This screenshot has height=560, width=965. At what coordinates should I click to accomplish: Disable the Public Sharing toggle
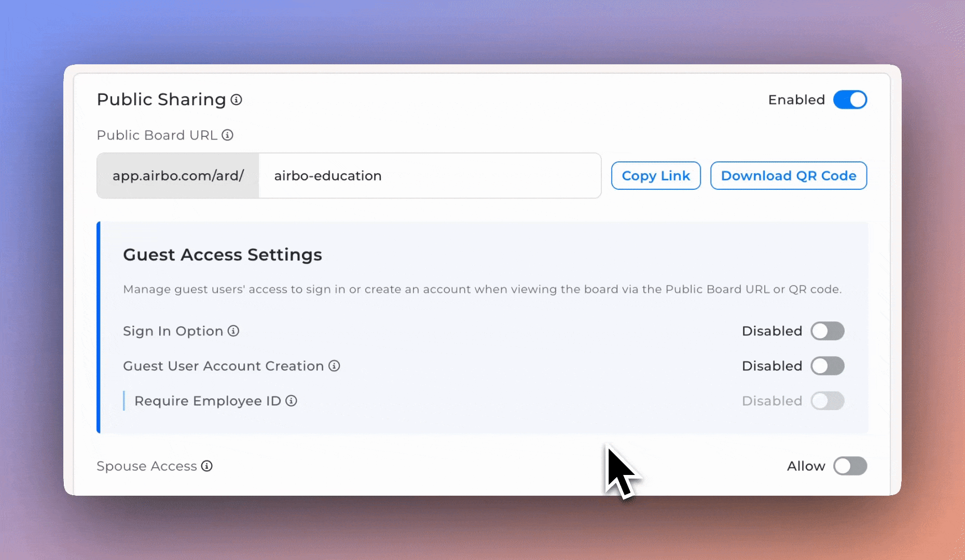click(x=850, y=100)
